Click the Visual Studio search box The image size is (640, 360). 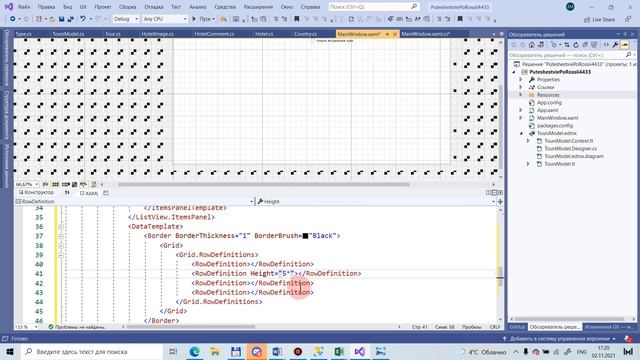(x=374, y=7)
